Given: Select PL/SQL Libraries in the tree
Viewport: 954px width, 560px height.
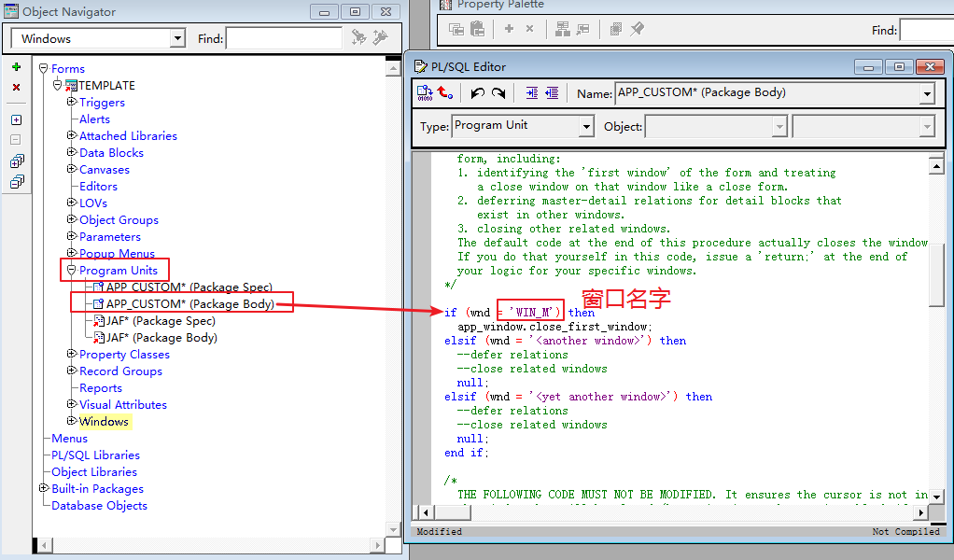Looking at the screenshot, I should tap(95, 455).
